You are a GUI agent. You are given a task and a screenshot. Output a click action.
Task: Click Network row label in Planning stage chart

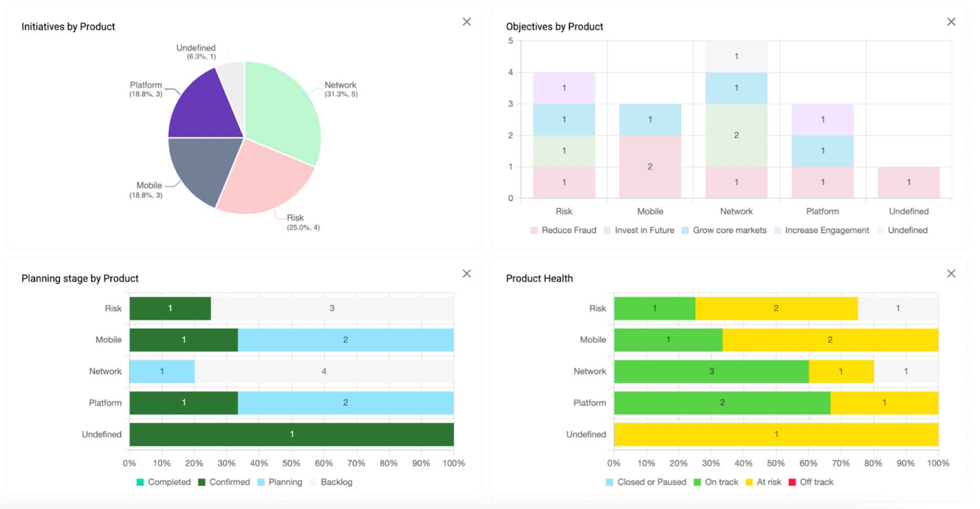105,372
